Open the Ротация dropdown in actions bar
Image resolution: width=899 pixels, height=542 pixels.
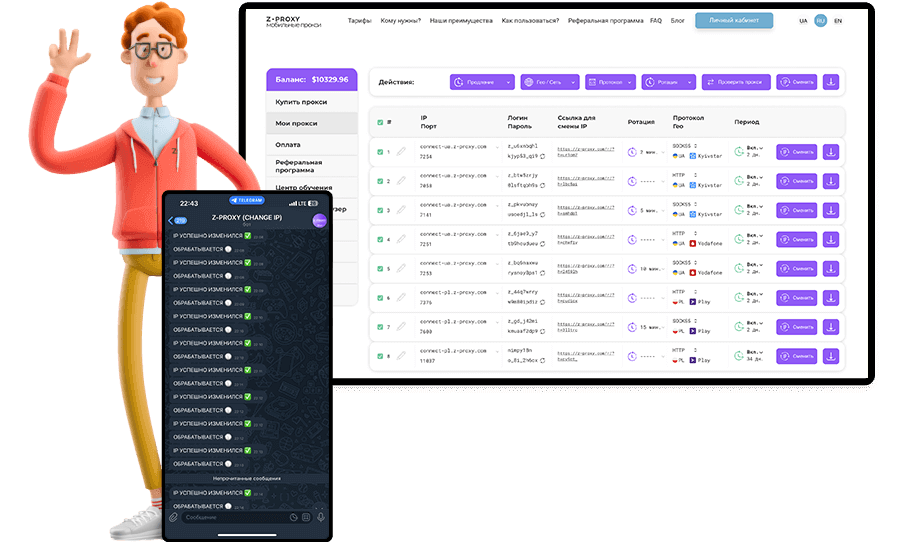669,82
